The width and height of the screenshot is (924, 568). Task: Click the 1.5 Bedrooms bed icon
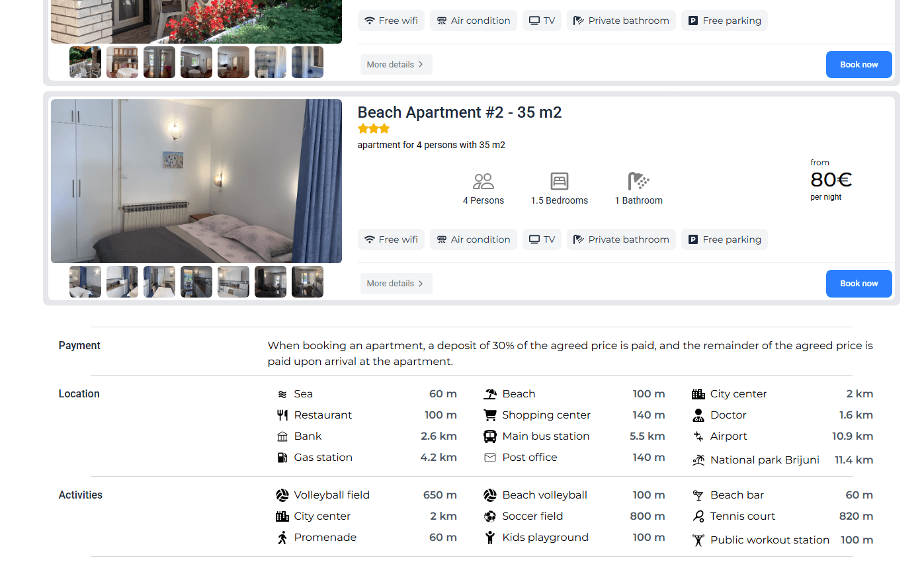tap(559, 181)
